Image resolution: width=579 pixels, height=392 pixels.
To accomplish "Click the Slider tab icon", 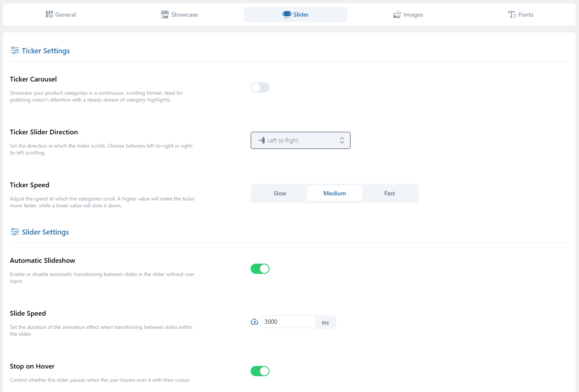I will click(x=287, y=15).
